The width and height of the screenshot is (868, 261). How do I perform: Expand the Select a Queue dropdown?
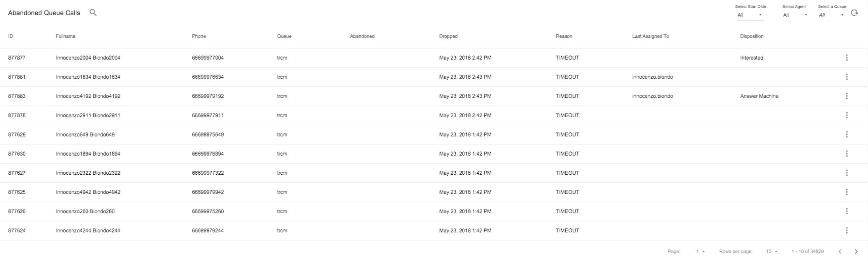[x=832, y=15]
